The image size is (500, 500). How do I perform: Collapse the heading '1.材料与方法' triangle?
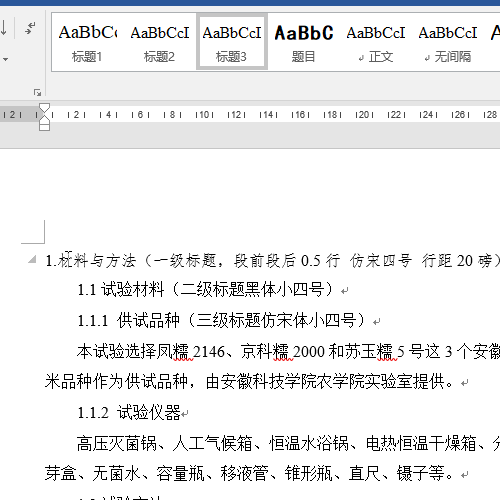32,259
